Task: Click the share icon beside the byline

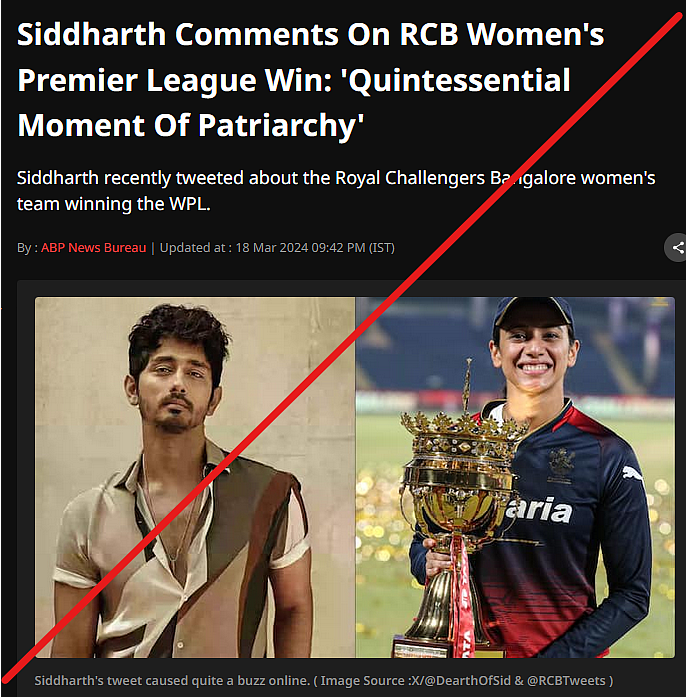Action: tap(677, 248)
